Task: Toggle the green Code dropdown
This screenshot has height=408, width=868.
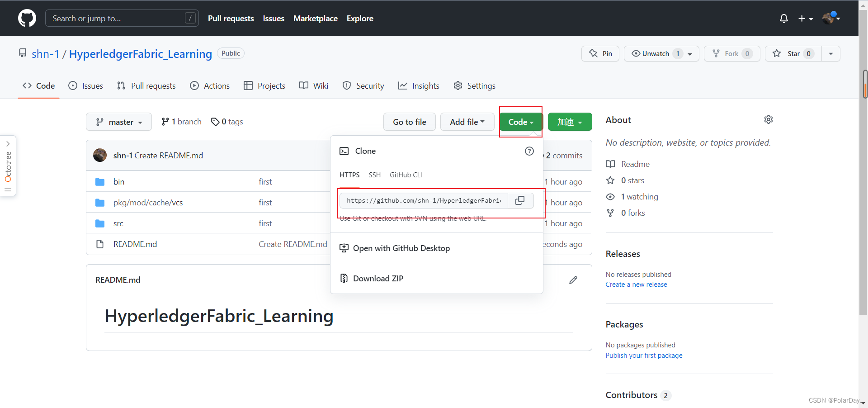Action: 521,122
